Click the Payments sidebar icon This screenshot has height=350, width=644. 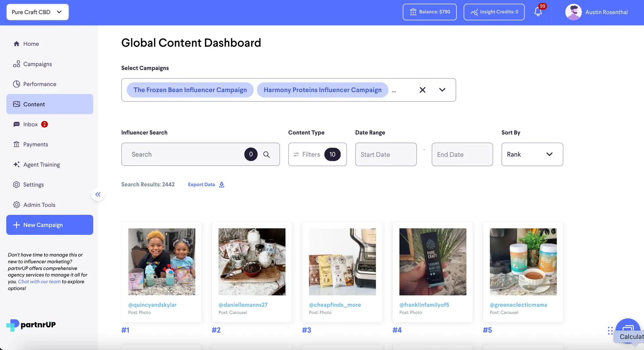click(x=16, y=144)
